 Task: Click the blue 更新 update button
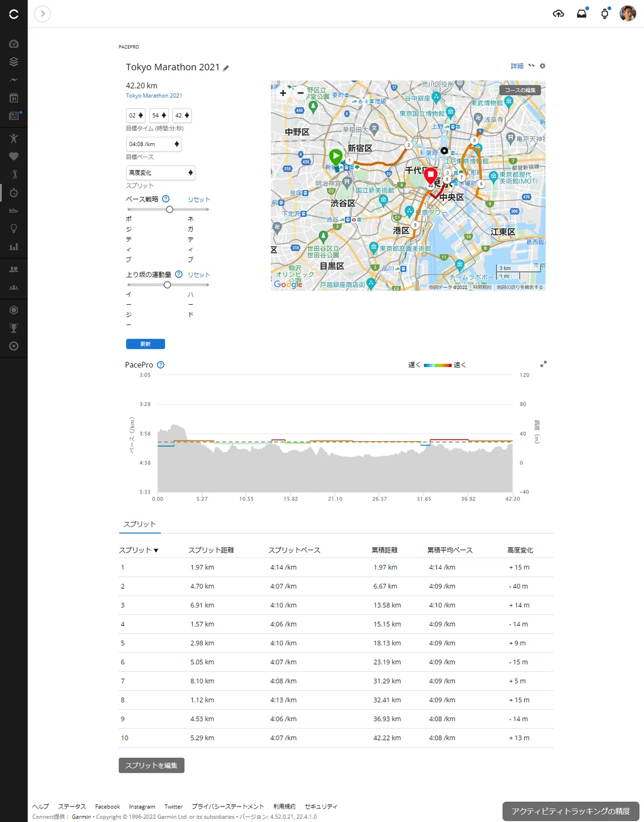coord(145,344)
